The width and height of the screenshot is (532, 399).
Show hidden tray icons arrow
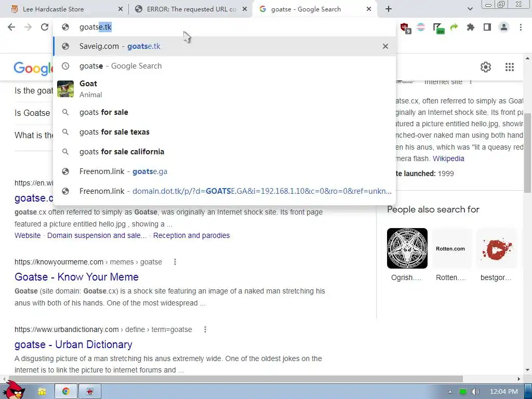pos(450,392)
